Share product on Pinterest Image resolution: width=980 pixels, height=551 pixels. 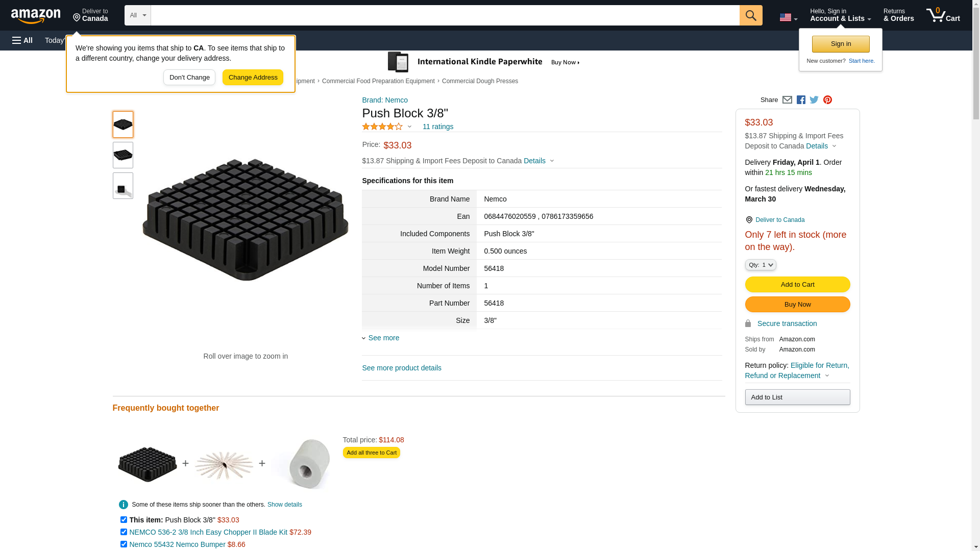click(827, 100)
